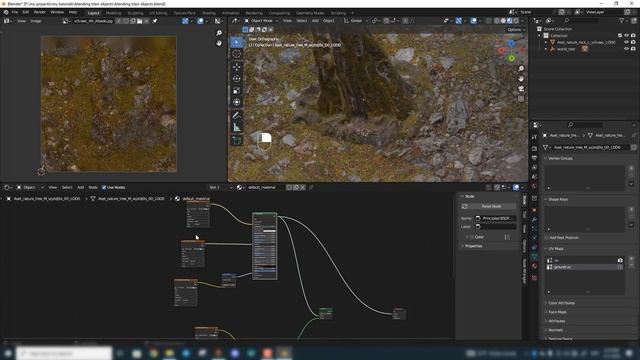Switch to the Modeling workspace tab
The image size is (640, 360).
tap(113, 13)
